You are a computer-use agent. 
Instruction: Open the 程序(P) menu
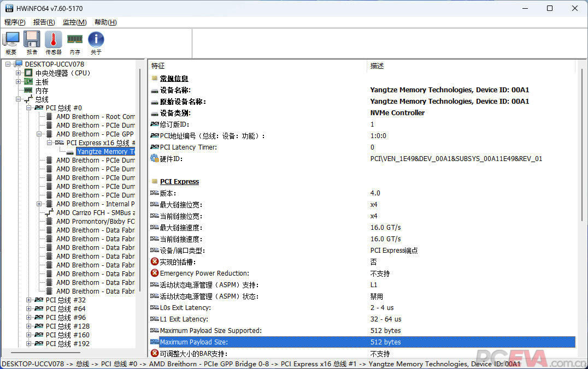[15, 22]
